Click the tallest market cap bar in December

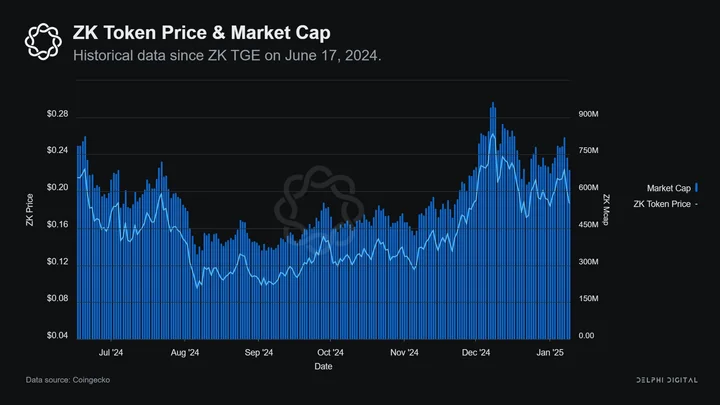493,221
